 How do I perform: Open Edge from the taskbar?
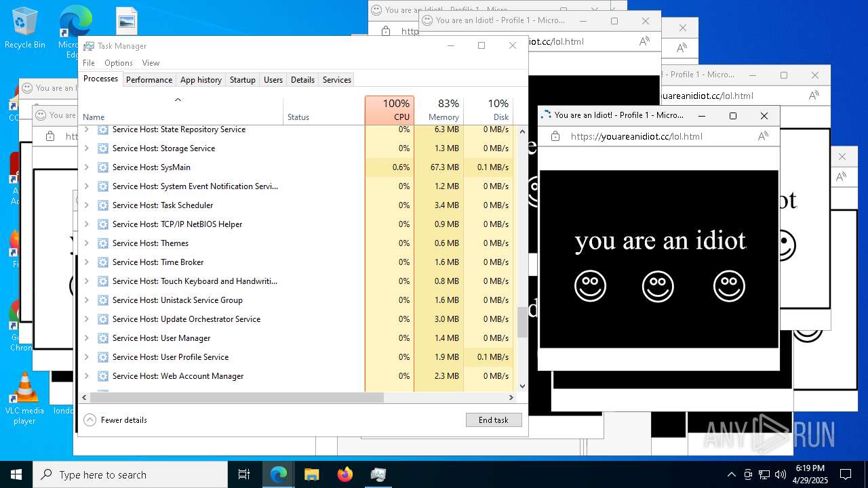click(279, 474)
